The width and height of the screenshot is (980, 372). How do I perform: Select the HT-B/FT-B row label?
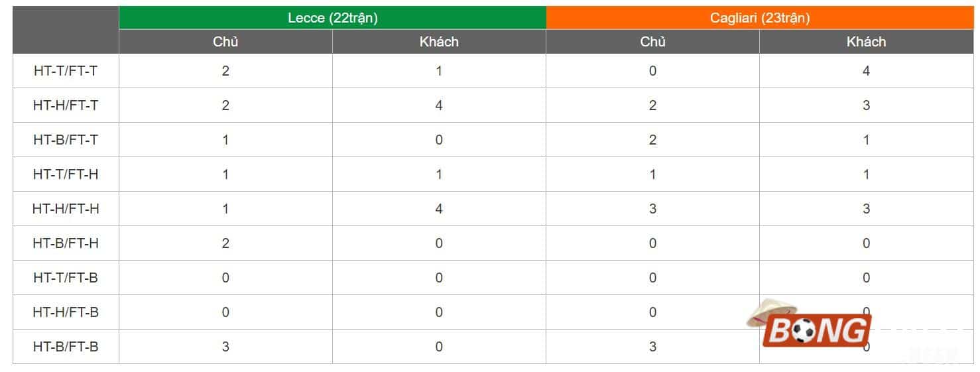(x=66, y=347)
